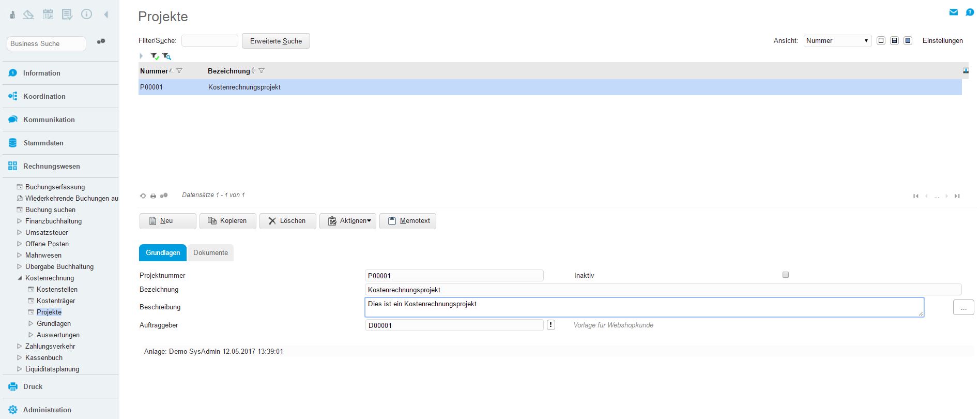Viewport: 980px width, 419px height.
Task: Expand the Umsatzsteuer tree node
Action: pyautogui.click(x=20, y=232)
